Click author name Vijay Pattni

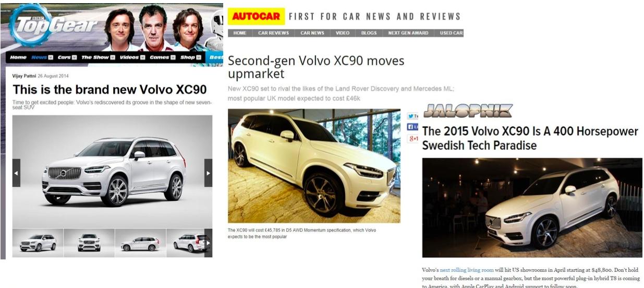pyautogui.click(x=24, y=76)
